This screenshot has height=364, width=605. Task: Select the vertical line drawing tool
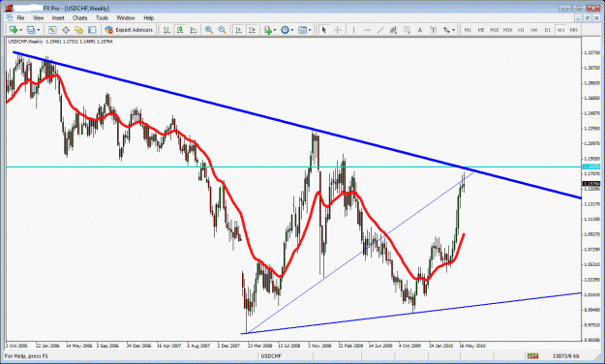[x=353, y=30]
